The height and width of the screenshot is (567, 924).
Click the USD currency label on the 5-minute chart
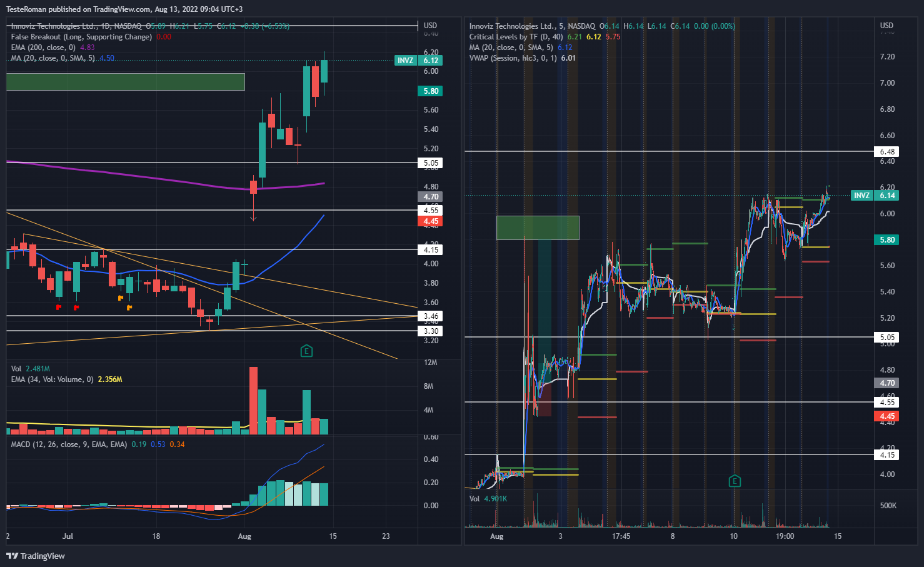click(886, 26)
